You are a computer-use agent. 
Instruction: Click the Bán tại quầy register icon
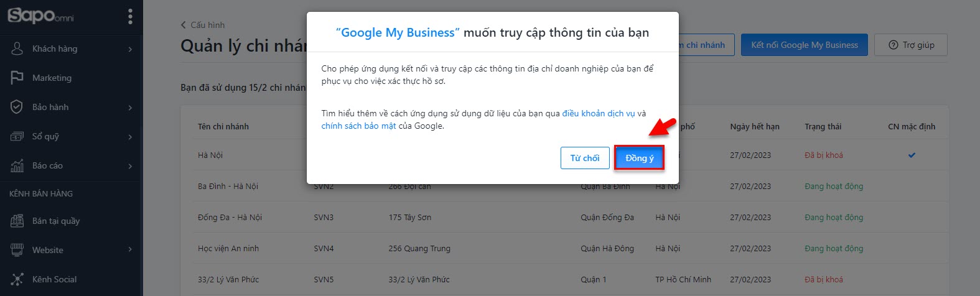17,221
